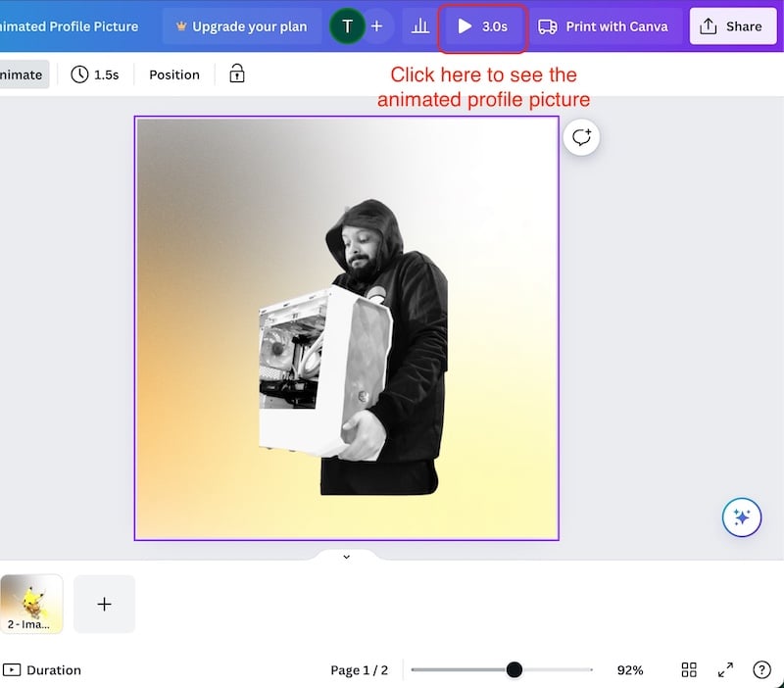Collapse the toolbar with the down chevron
784x688 pixels.
[x=346, y=556]
